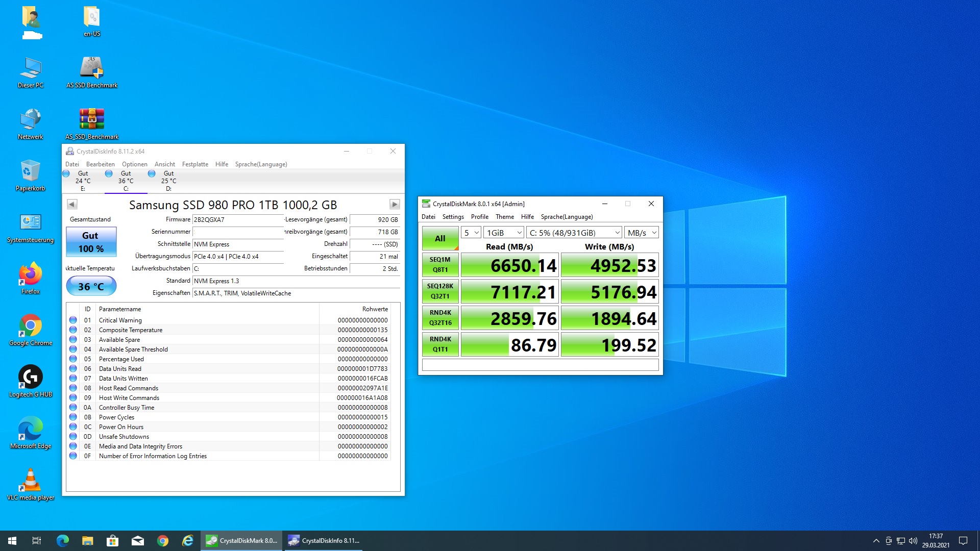Click the next disk arrow in CrystalDiskInfo
980x551 pixels.
(394, 205)
